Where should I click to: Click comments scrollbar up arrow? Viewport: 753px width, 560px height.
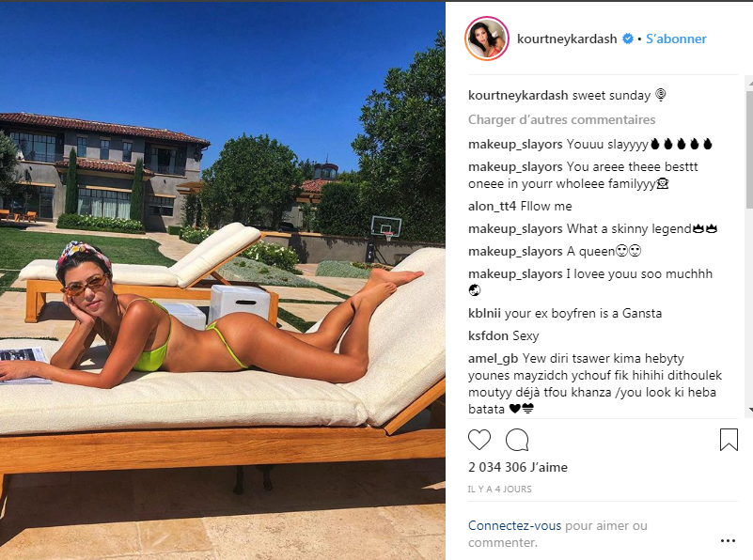pos(749,84)
